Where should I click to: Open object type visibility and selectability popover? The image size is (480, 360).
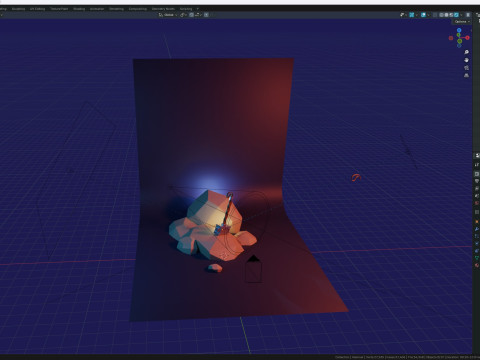click(403, 15)
